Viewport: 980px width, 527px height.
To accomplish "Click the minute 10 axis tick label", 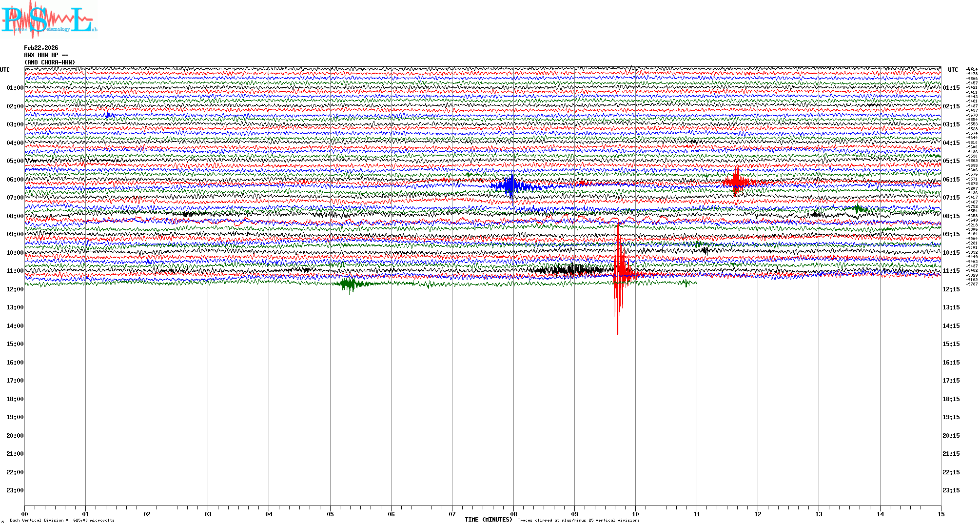I will tap(635, 514).
